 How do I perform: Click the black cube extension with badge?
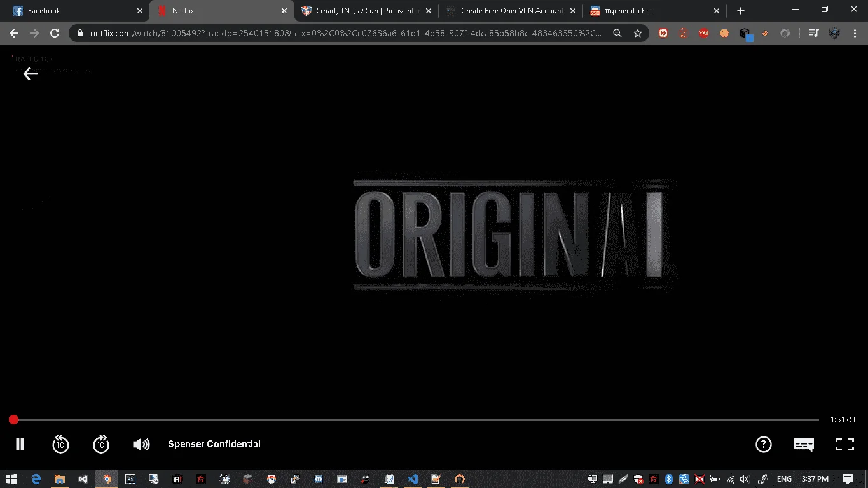tap(745, 34)
